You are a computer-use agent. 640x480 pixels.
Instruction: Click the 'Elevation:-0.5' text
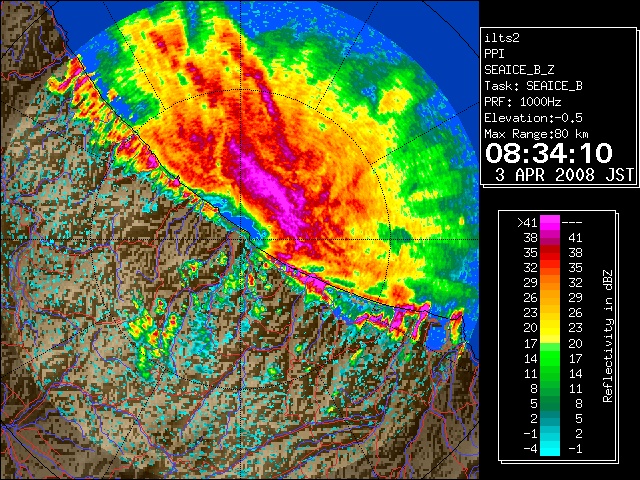[533, 118]
